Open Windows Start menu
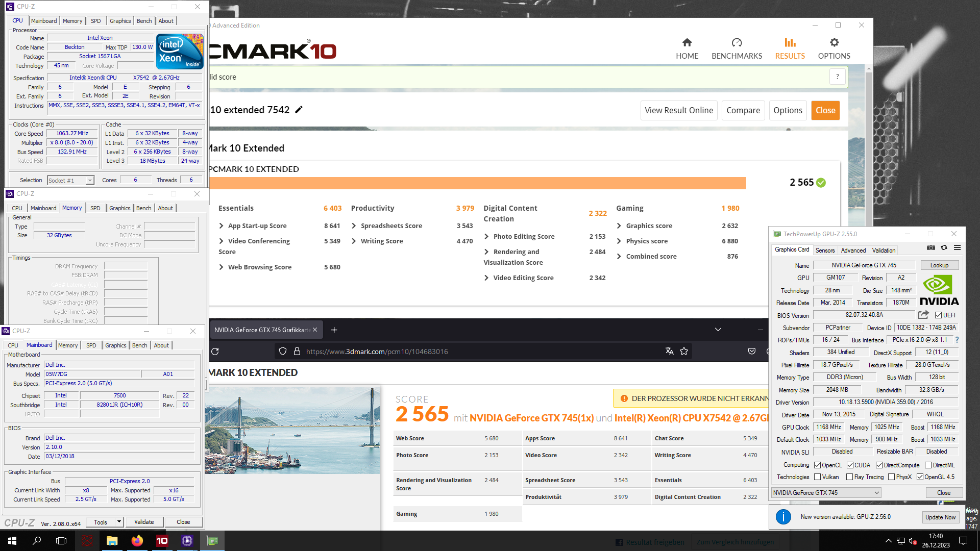This screenshot has width=980, height=551. coord(12,541)
